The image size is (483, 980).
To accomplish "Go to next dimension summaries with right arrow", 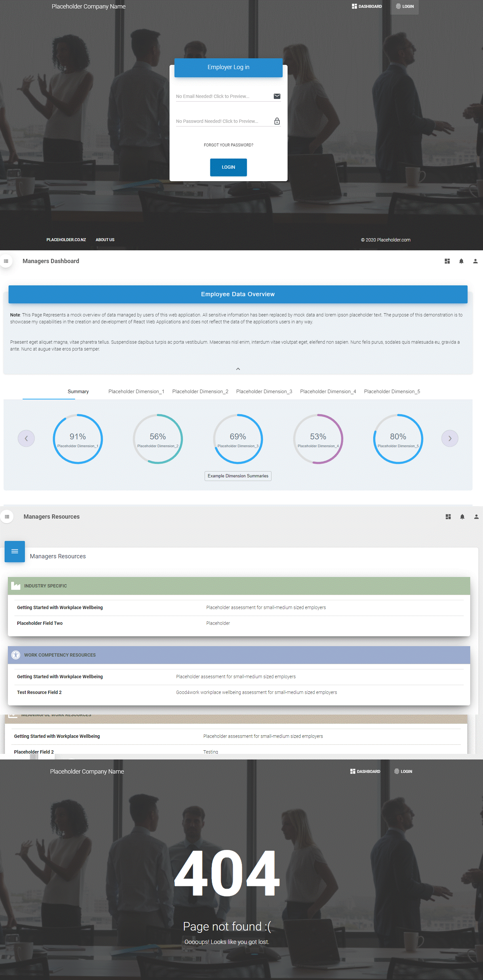I will pyautogui.click(x=450, y=439).
